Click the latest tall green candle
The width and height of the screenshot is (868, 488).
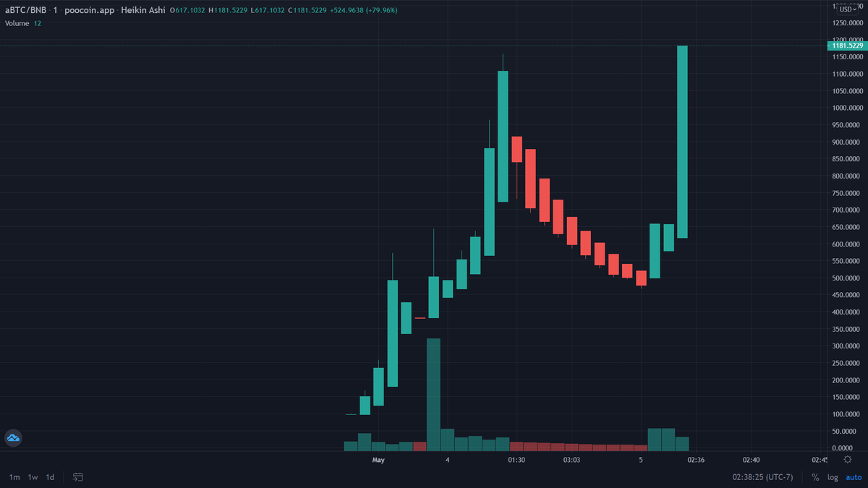682,142
